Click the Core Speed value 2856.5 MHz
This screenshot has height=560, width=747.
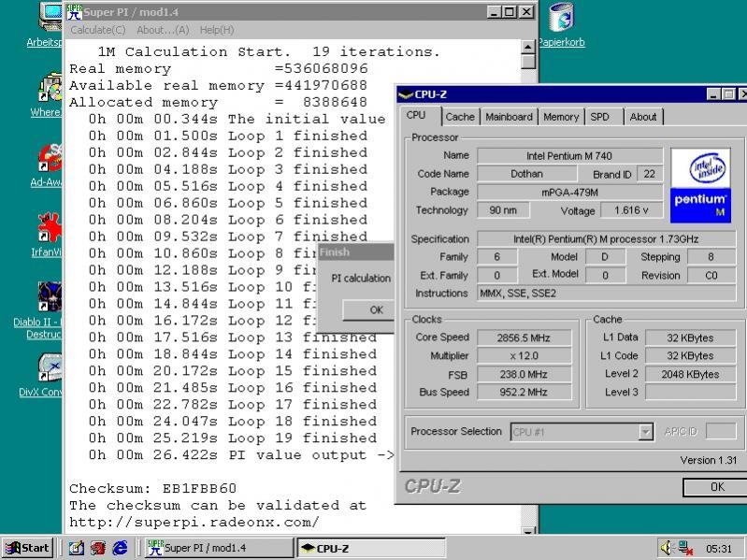[524, 337]
